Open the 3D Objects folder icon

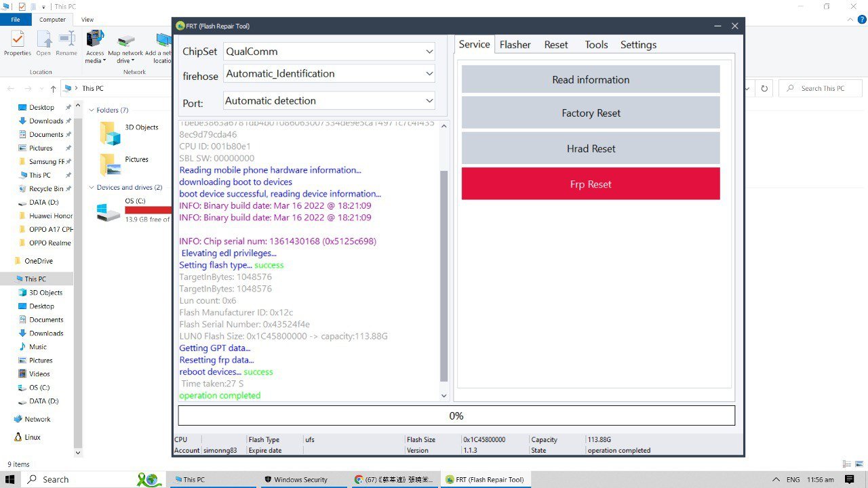(111, 133)
